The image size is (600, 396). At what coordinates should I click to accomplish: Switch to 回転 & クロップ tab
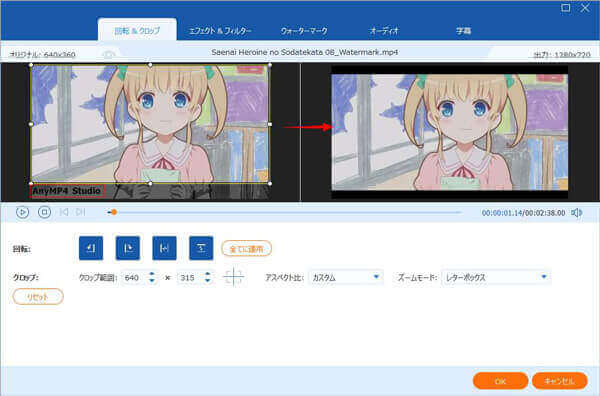pyautogui.click(x=137, y=30)
